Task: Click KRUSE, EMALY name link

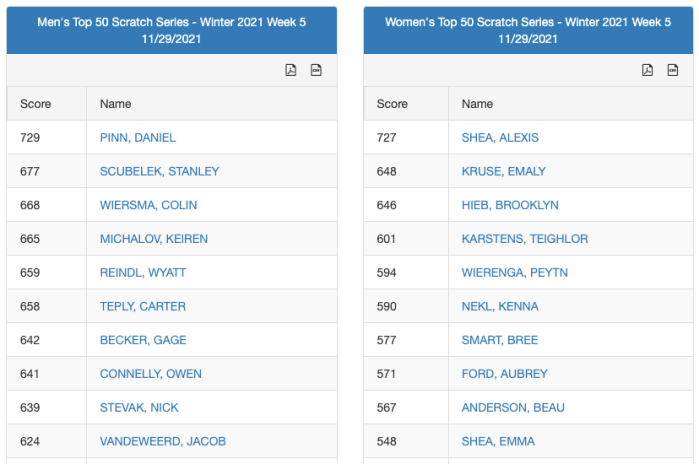Action: pyautogui.click(x=504, y=171)
